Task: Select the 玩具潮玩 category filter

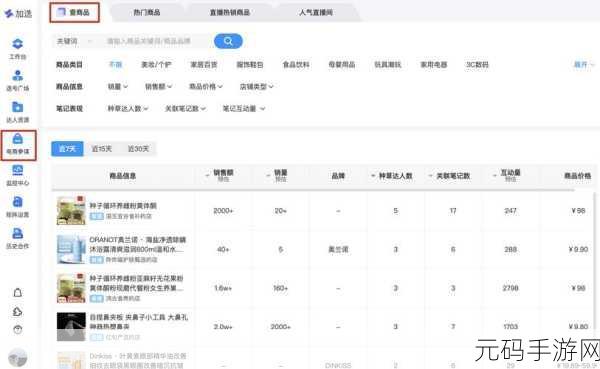Action: 388,65
